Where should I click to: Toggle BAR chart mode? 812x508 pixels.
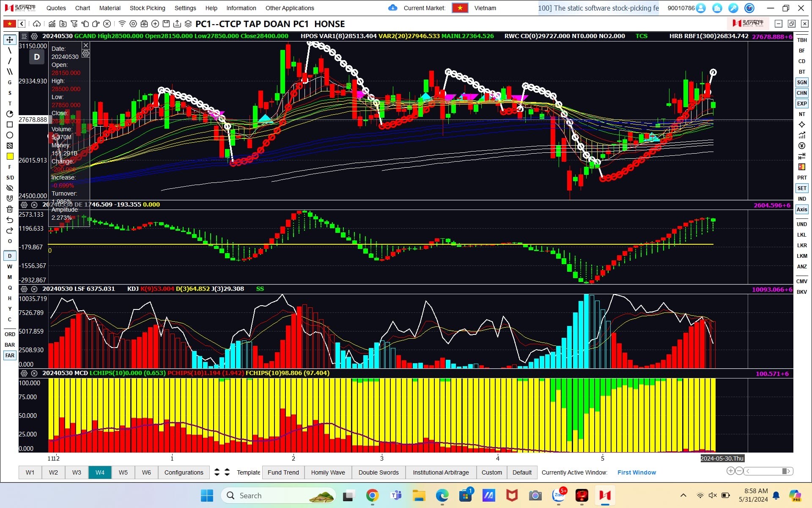pyautogui.click(x=10, y=345)
